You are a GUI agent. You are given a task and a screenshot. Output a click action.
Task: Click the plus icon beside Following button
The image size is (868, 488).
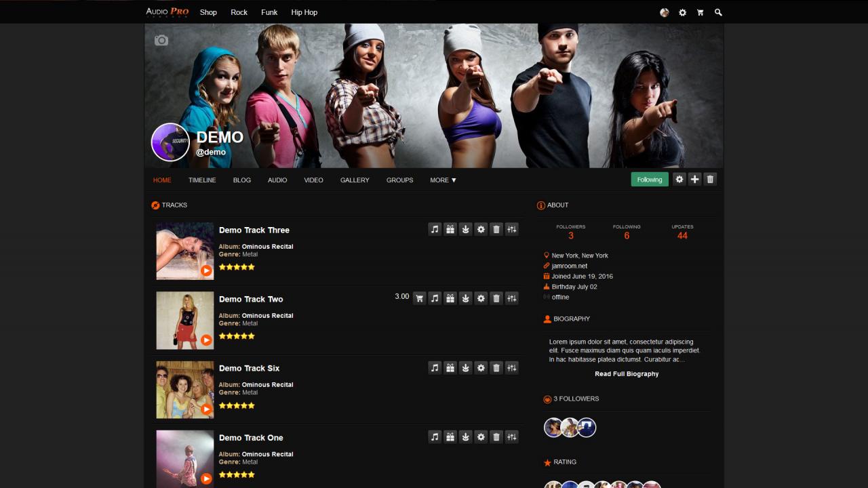click(695, 179)
